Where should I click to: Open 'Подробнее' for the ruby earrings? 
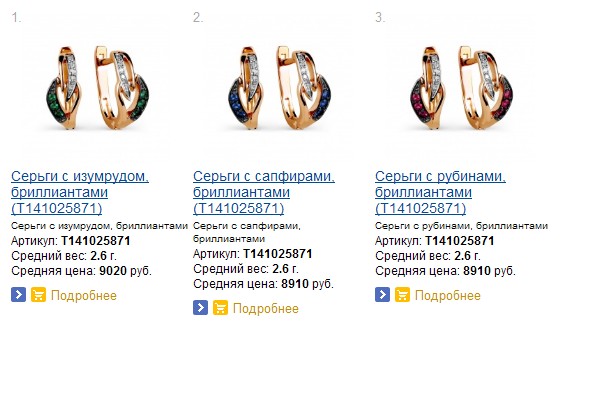[x=448, y=295]
